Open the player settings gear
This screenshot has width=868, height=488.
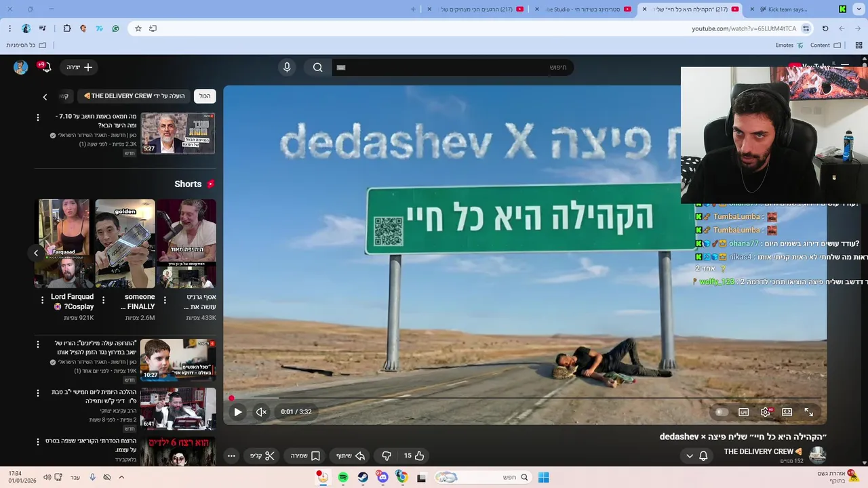[x=766, y=411]
